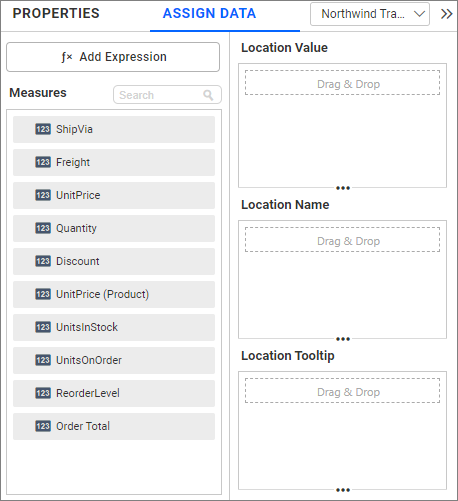
Task: Click the numeric type icon beside ShipVia
Action: point(43,129)
